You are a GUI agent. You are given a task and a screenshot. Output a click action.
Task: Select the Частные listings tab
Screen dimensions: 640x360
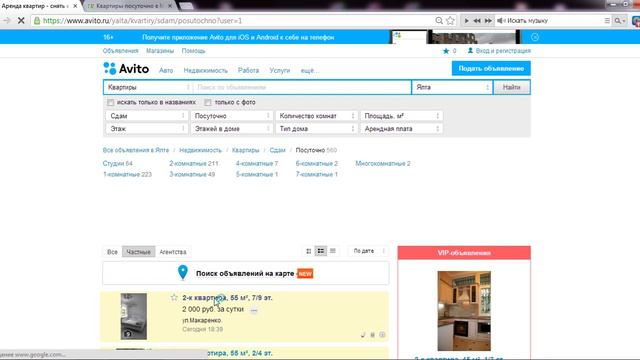pyautogui.click(x=138, y=252)
